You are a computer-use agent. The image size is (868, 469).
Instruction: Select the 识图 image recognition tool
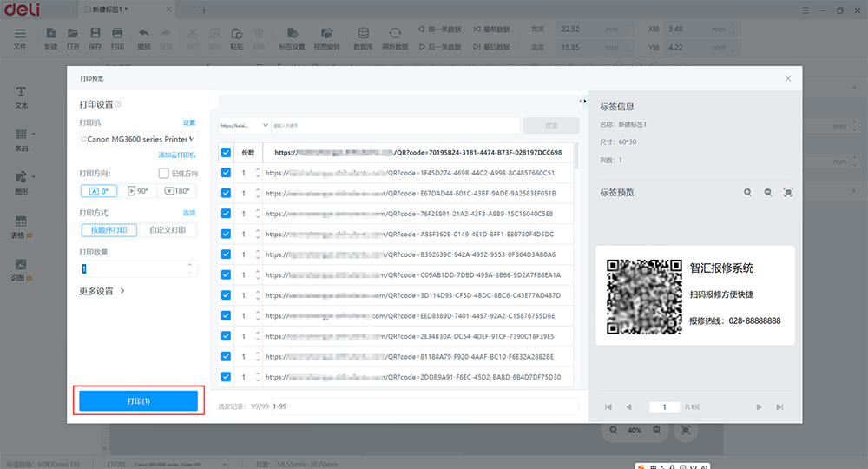coord(21,269)
